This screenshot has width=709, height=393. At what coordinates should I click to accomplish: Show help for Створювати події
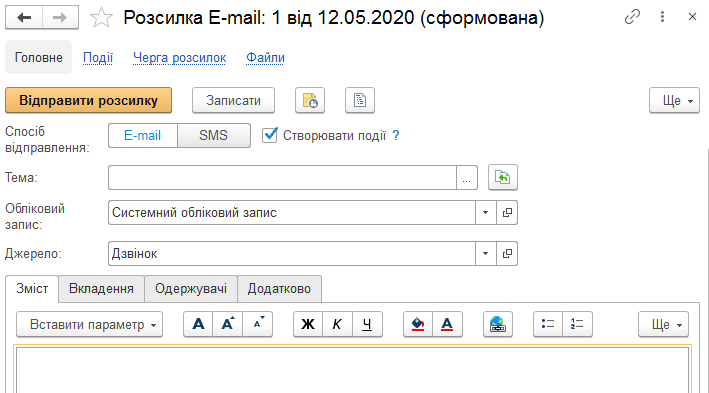pos(396,136)
